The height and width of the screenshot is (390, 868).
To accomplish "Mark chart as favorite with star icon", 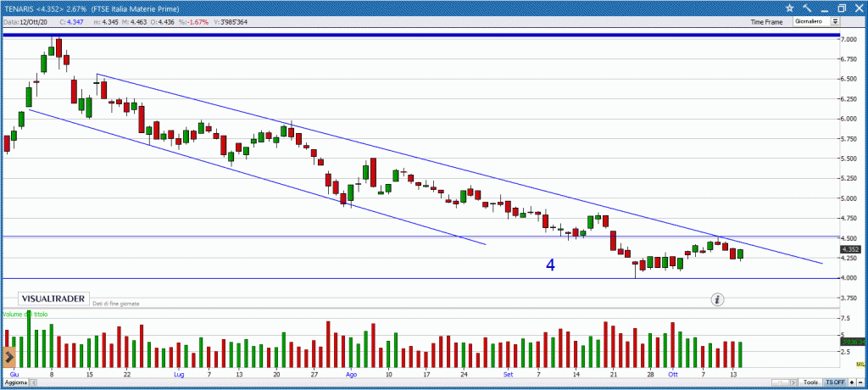I will point(790,8).
